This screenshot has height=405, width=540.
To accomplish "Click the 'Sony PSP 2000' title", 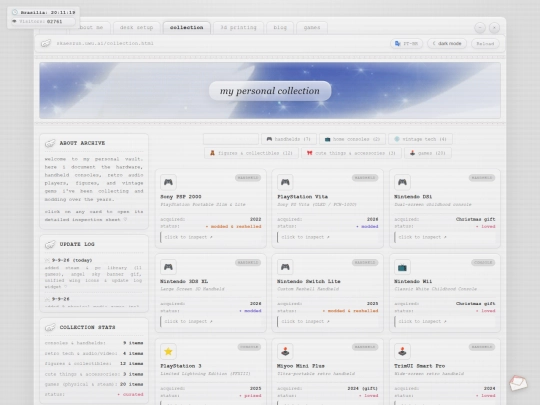I will [181, 197].
